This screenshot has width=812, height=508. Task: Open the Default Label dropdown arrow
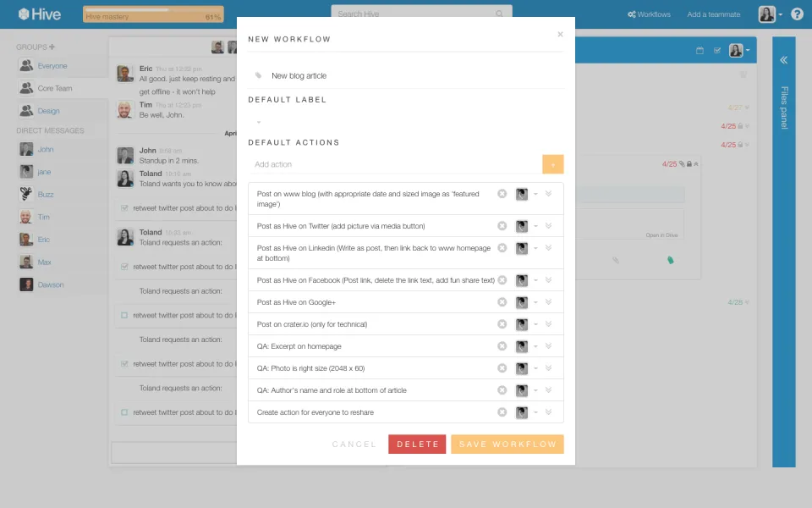click(259, 122)
